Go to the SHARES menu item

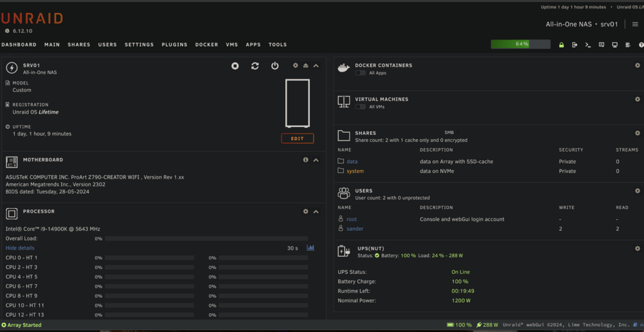click(79, 44)
